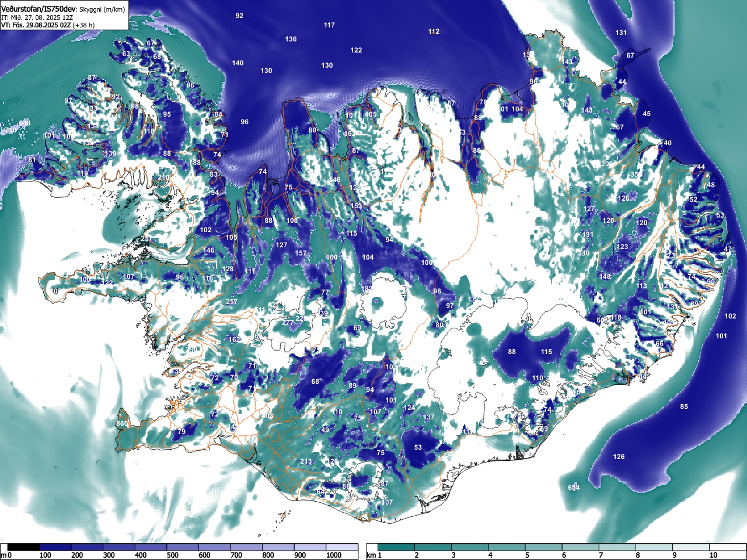Click the visibility value 210 in the Westfjords

(x=164, y=177)
